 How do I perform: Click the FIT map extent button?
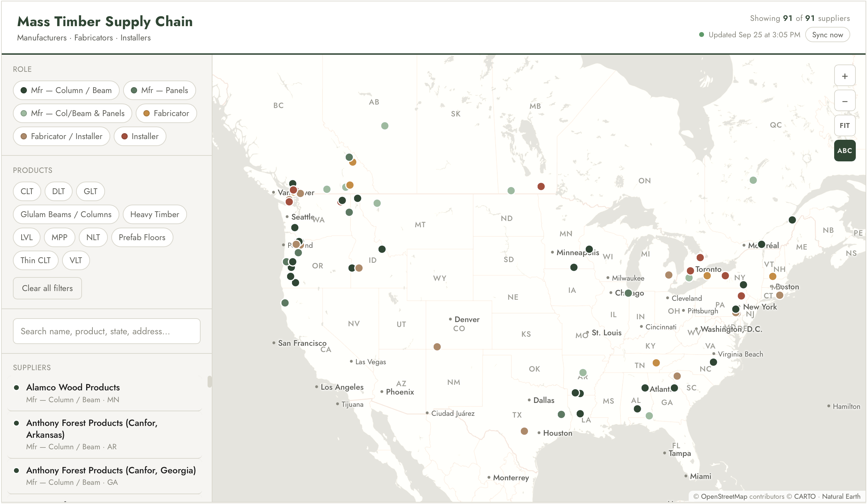845,126
